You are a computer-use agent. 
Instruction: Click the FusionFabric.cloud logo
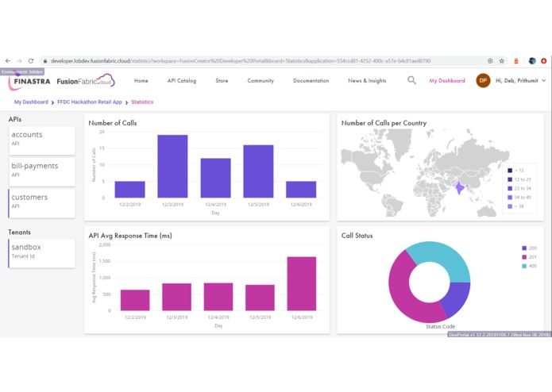86,81
